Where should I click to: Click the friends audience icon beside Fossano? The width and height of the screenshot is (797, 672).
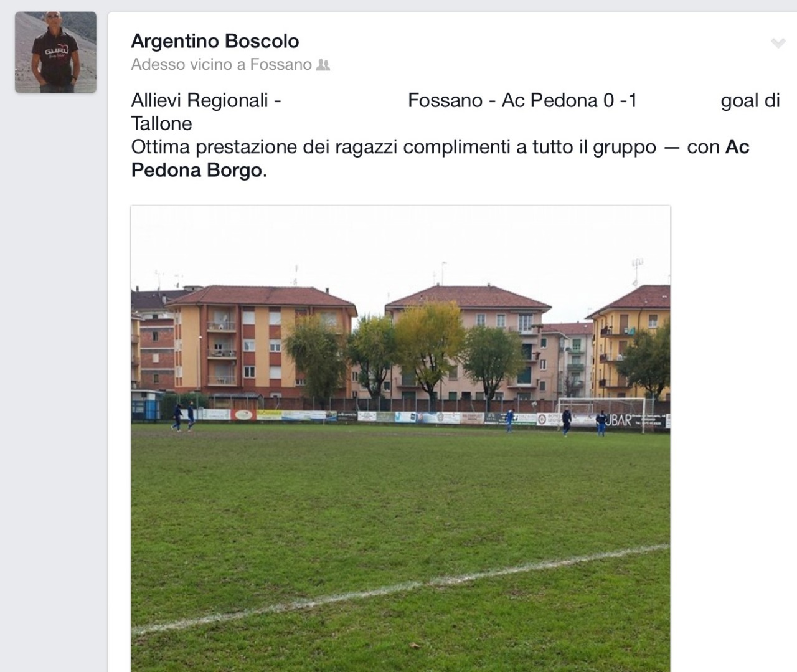pos(323,65)
